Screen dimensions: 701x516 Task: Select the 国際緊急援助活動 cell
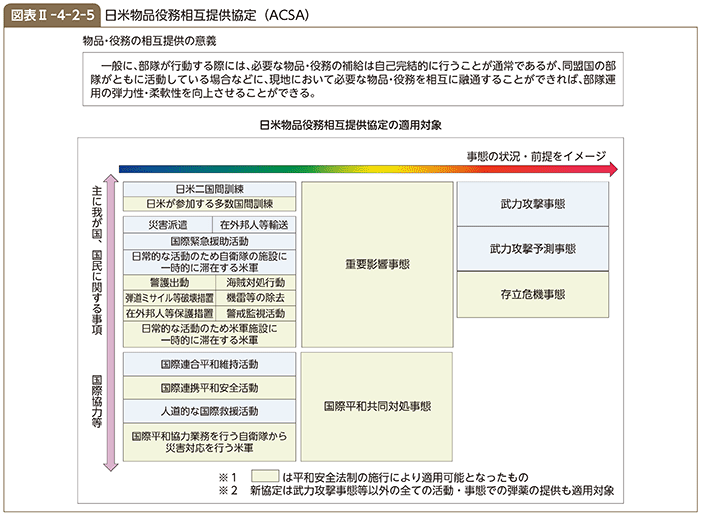(x=209, y=241)
